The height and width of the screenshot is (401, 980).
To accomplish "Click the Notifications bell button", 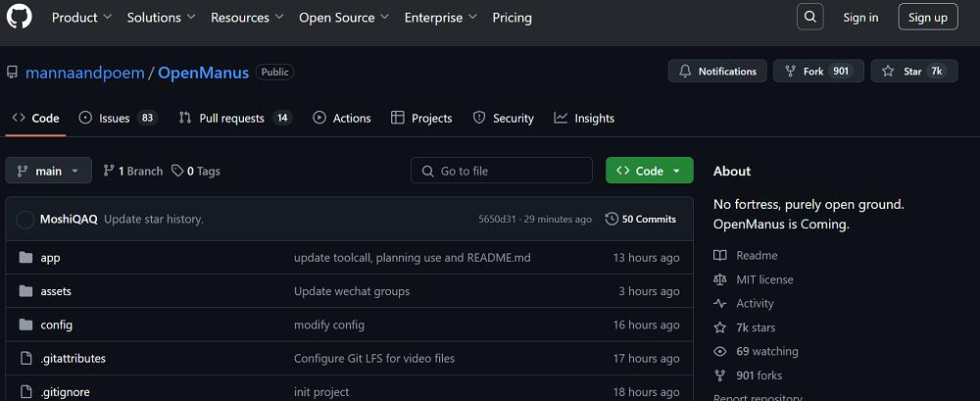I will pyautogui.click(x=716, y=72).
